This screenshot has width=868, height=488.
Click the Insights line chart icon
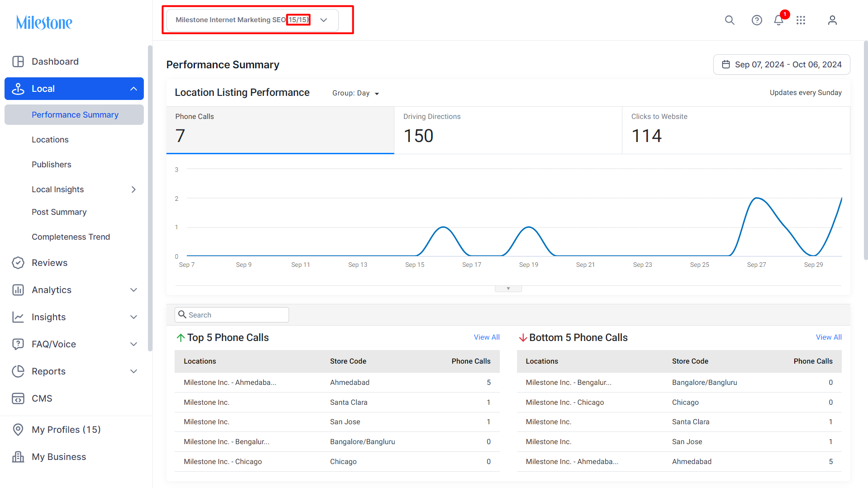[18, 317]
